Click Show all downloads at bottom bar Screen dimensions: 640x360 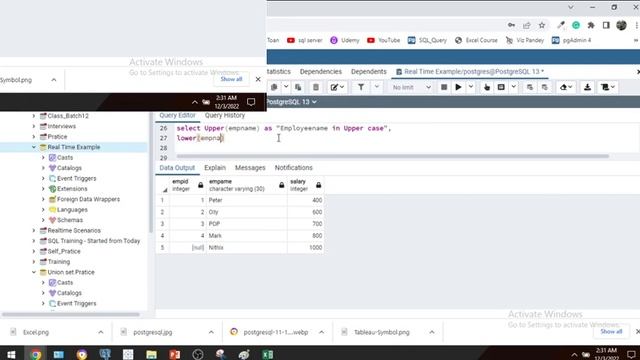click(611, 331)
